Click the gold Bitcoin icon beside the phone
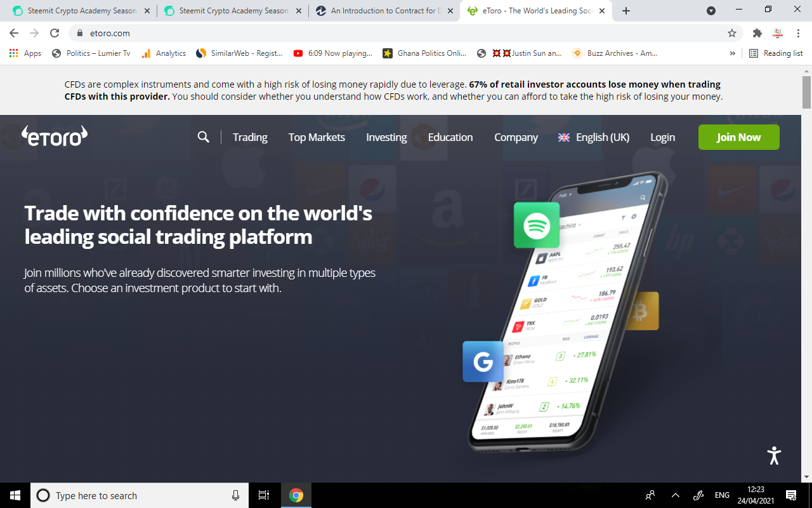 pyautogui.click(x=641, y=311)
